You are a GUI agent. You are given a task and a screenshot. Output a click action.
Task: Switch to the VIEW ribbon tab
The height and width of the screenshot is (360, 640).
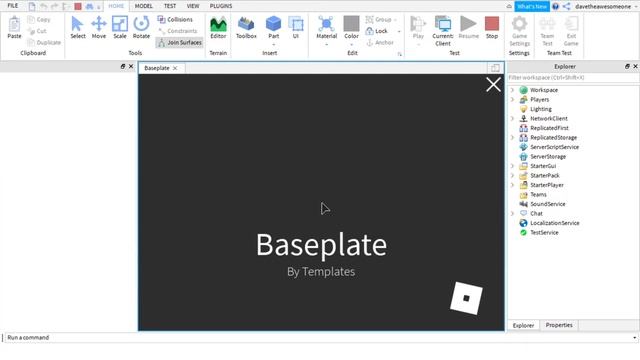click(x=193, y=6)
